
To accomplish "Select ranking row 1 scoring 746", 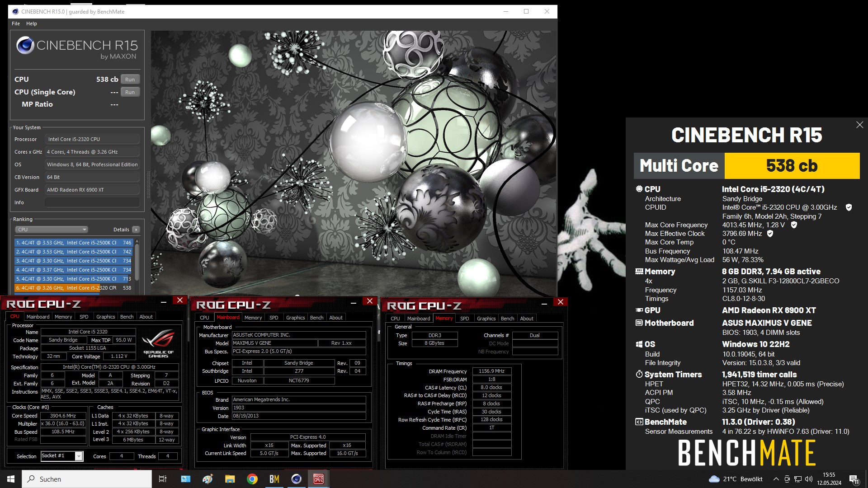I will (74, 243).
